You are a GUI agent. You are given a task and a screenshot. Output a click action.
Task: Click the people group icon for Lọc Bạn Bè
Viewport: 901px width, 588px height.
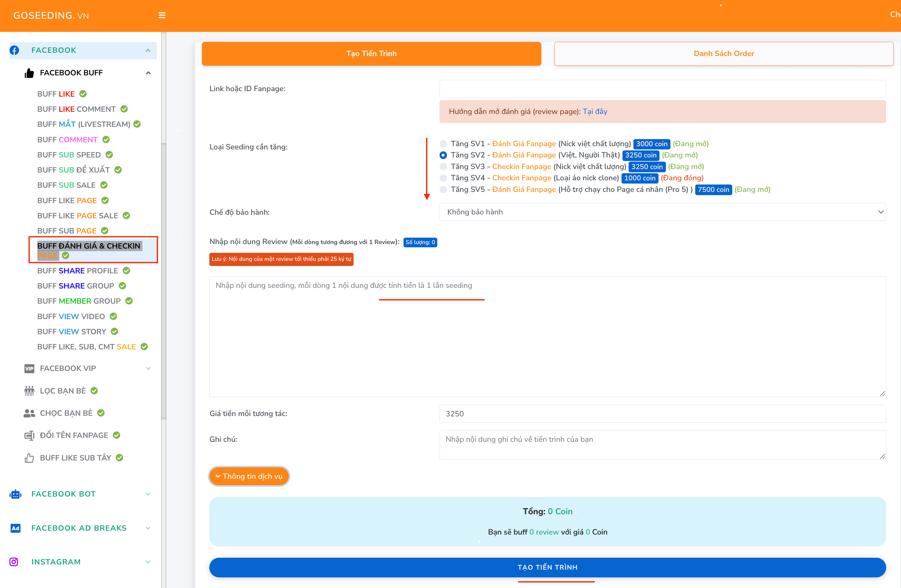(x=29, y=391)
